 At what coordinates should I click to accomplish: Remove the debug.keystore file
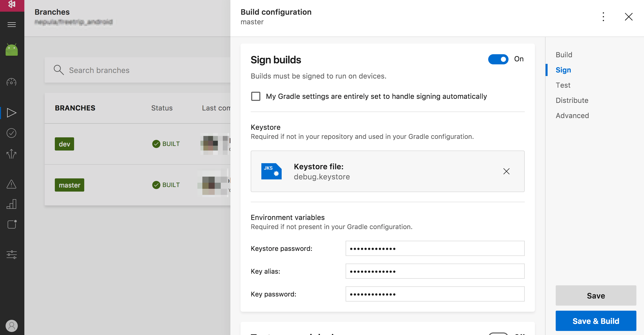pyautogui.click(x=506, y=171)
